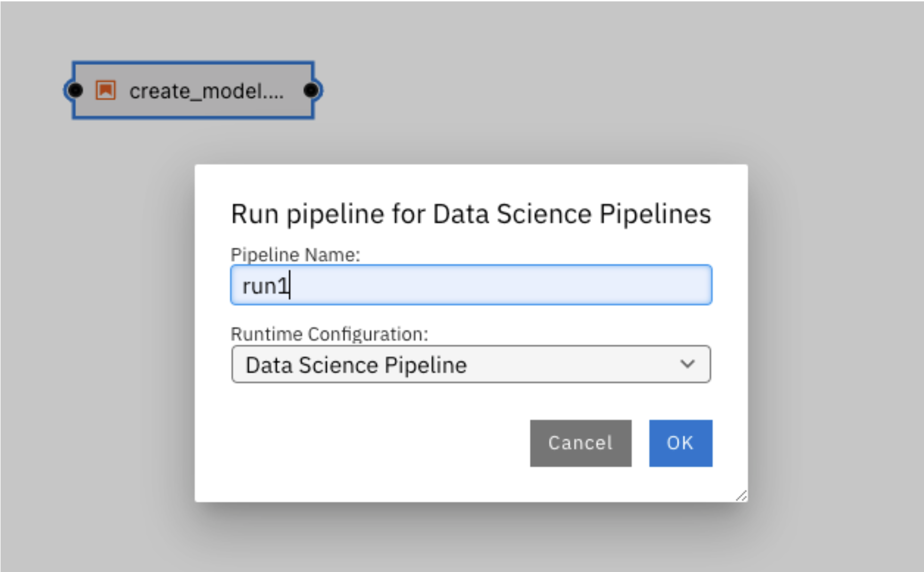
Task: Click the 'Run pipeline for Data Science Pipelines' heading
Action: (x=471, y=214)
